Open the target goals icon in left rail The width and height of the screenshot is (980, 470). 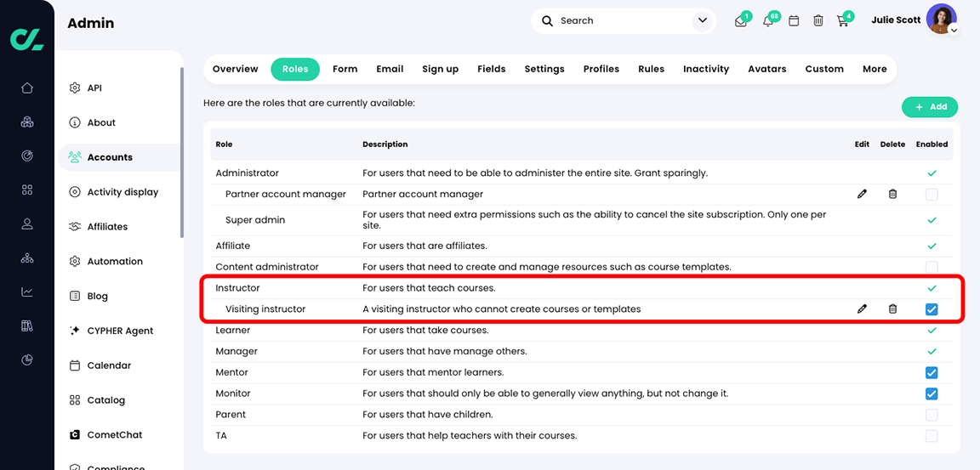coord(27,156)
